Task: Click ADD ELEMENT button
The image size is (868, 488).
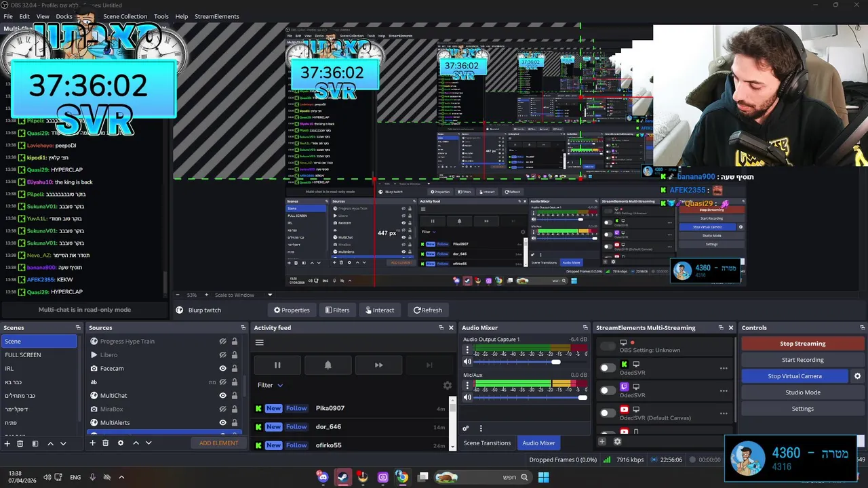Action: (x=218, y=443)
